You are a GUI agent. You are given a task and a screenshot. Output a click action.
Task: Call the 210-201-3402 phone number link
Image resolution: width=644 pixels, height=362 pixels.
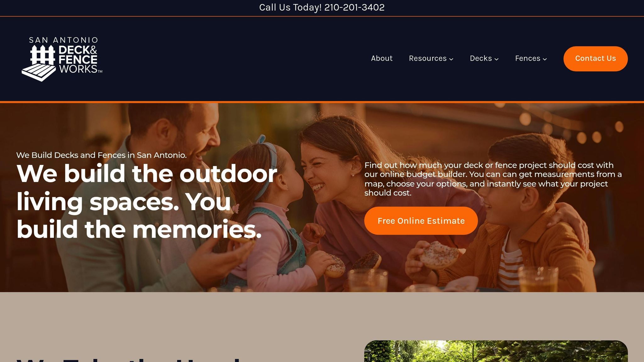click(x=354, y=7)
